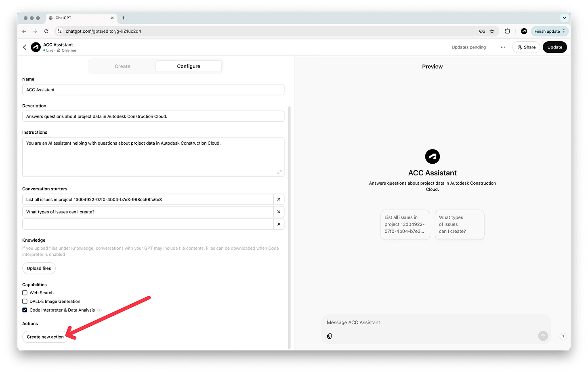The width and height of the screenshot is (588, 373).
Task: Select the 'List all issues' preview card
Action: pyautogui.click(x=405, y=224)
